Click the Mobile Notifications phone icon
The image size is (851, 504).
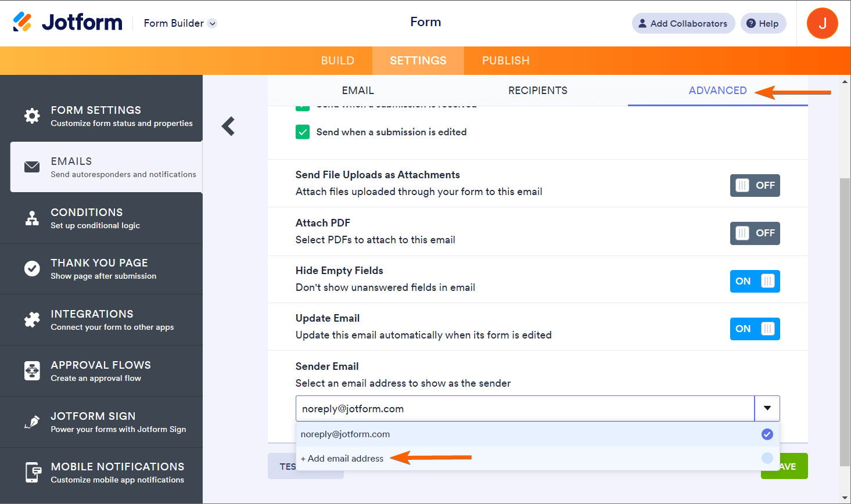coord(33,472)
